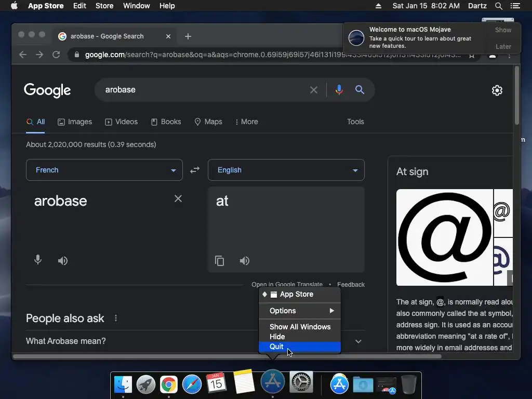Viewport: 532px width, 399px height.
Task: Open the Apple menu
Action: pos(14,6)
